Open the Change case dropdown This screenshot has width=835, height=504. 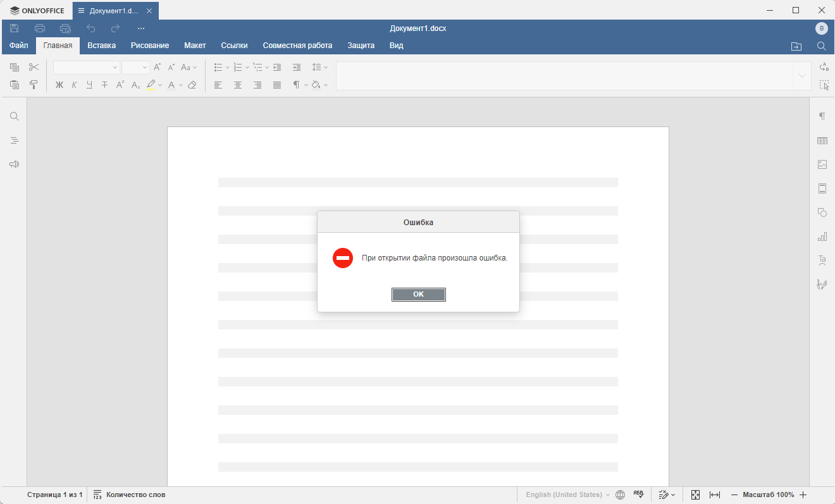189,67
